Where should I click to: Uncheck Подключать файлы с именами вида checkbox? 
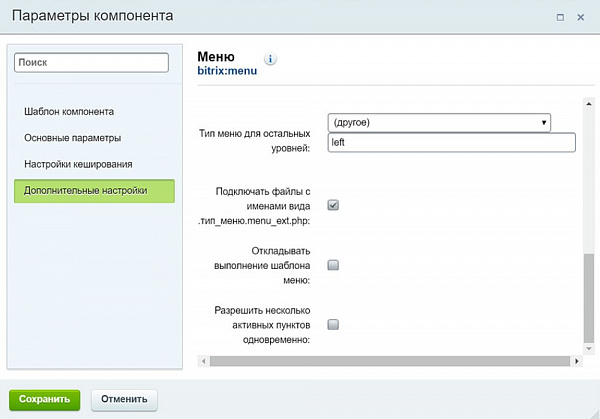click(333, 205)
